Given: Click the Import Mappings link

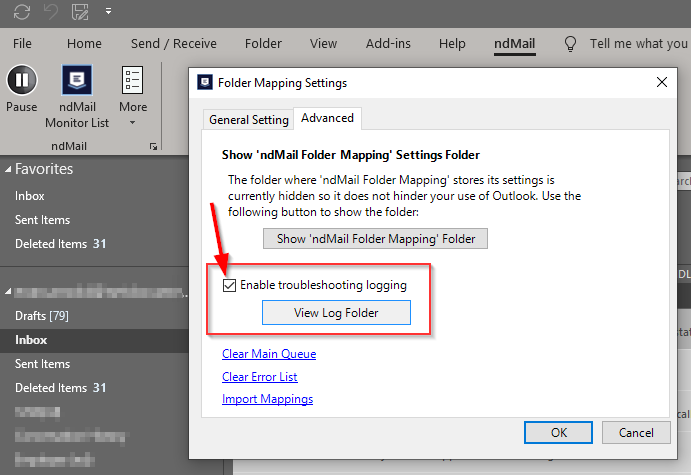Looking at the screenshot, I should coord(267,399).
